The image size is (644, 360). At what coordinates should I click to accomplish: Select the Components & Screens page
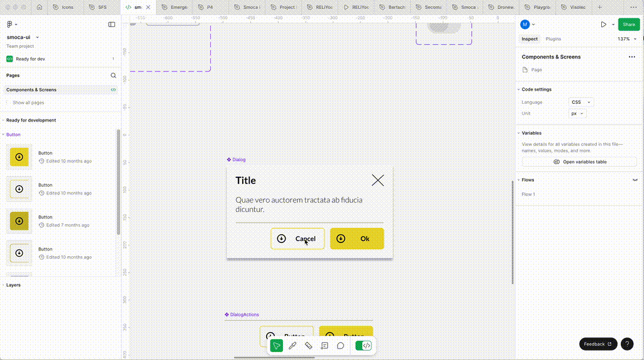[x=60, y=89]
